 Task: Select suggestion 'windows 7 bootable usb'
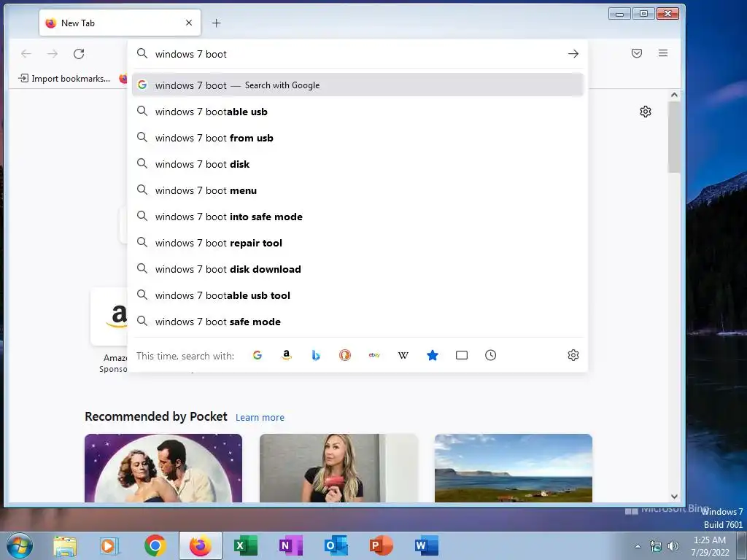coord(357,112)
